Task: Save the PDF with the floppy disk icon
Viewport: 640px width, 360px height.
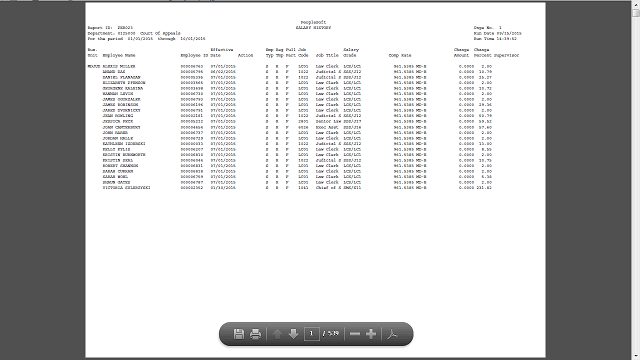Action: [x=239, y=334]
